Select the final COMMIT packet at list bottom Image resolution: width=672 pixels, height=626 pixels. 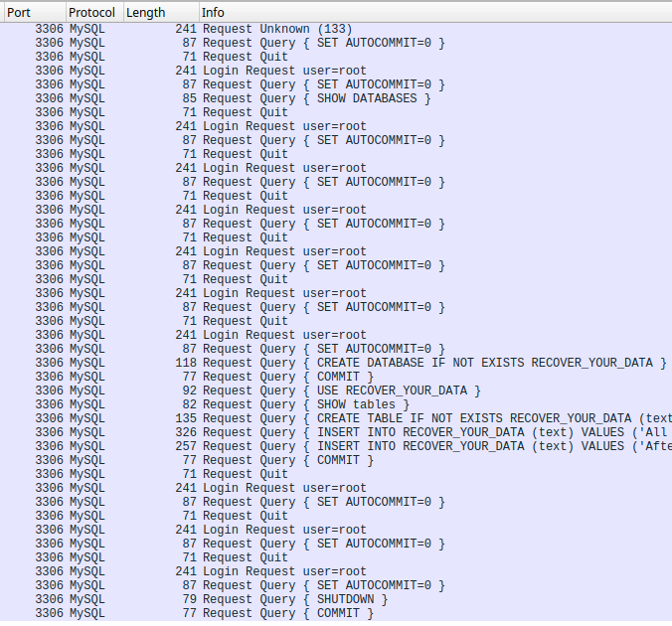287,613
